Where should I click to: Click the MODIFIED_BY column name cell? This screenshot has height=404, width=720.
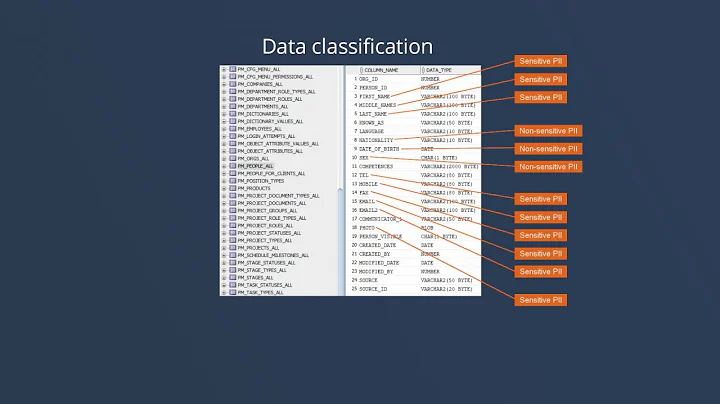click(x=376, y=271)
